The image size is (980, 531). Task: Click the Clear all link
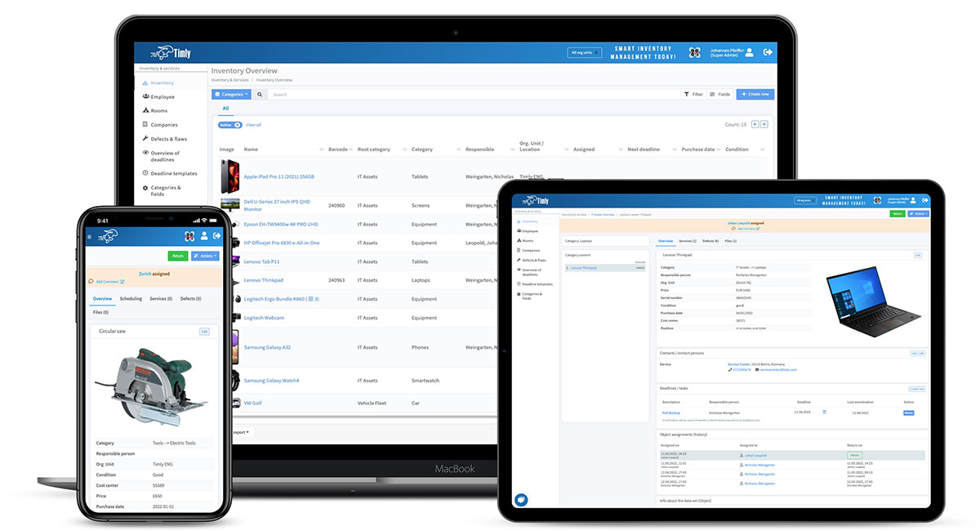click(x=254, y=124)
